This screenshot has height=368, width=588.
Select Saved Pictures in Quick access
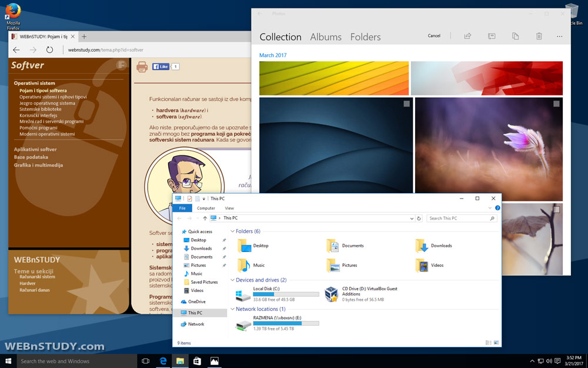coord(201,282)
